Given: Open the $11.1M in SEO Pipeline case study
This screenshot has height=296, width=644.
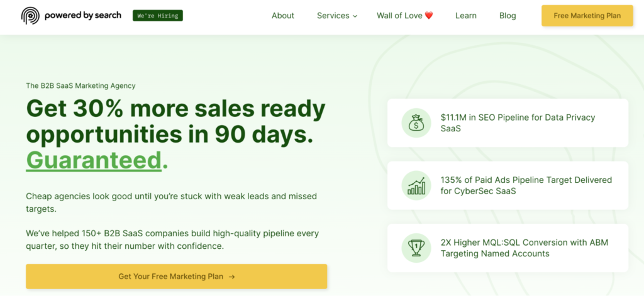Looking at the screenshot, I should [508, 123].
